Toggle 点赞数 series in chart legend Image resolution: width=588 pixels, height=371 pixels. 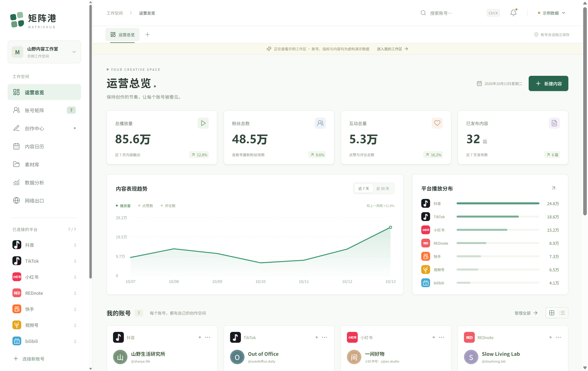tap(145, 206)
